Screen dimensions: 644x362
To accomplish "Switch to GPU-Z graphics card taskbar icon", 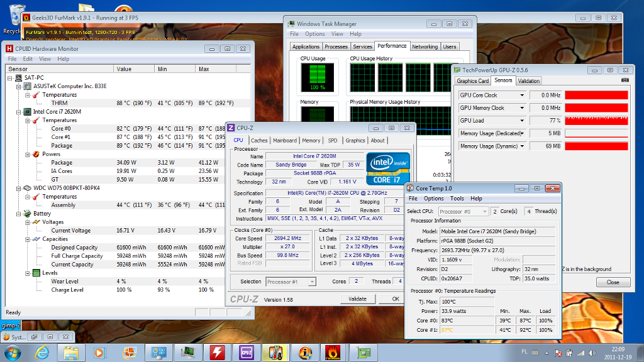I will [x=363, y=353].
